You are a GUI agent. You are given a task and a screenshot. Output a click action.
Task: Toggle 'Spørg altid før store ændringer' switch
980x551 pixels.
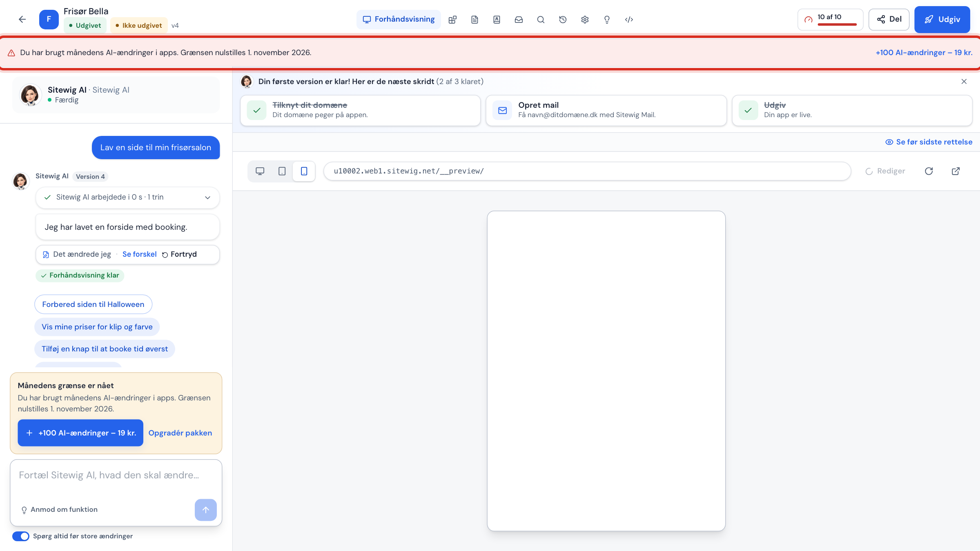click(x=21, y=536)
